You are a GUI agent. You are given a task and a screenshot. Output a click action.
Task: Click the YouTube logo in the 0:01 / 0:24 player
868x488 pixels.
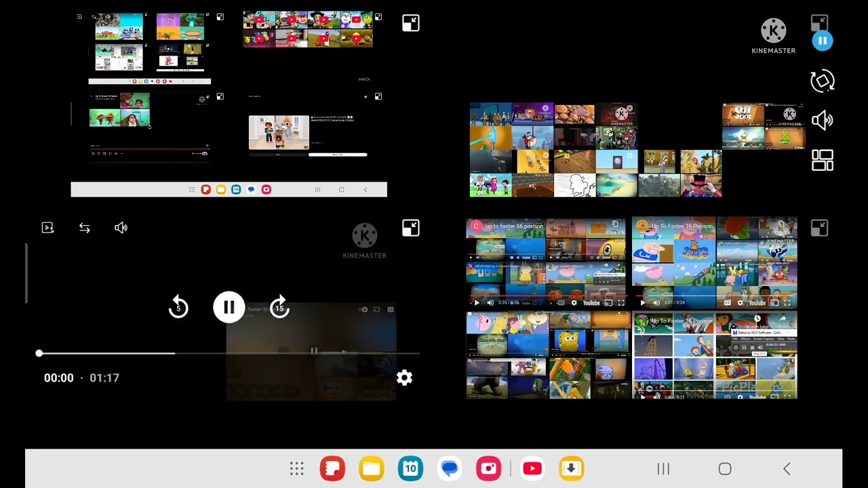tap(757, 303)
